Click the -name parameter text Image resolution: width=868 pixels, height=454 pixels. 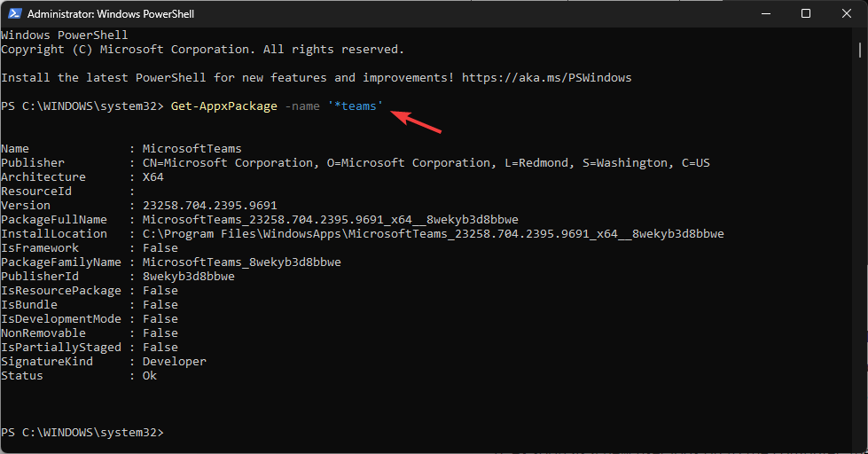pos(302,106)
